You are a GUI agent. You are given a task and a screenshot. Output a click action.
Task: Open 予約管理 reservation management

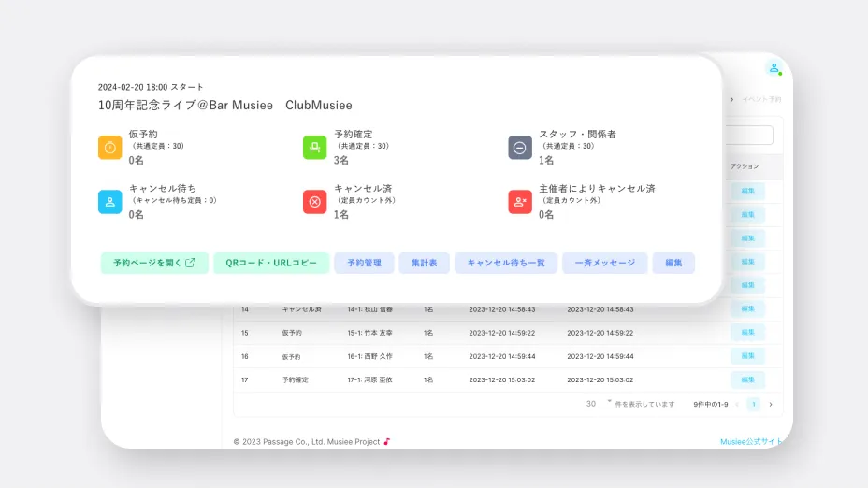coord(364,263)
